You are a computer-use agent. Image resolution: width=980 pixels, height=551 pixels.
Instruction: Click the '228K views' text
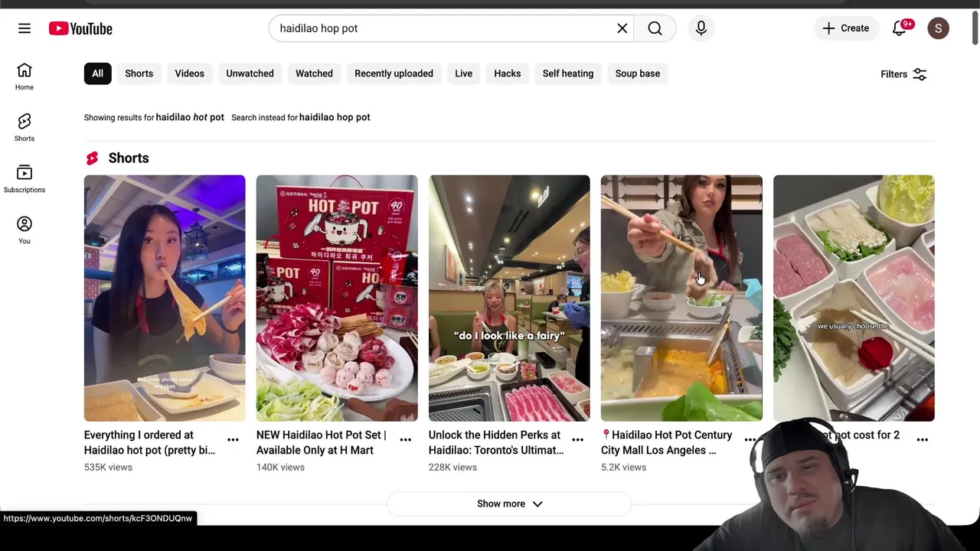pyautogui.click(x=452, y=467)
